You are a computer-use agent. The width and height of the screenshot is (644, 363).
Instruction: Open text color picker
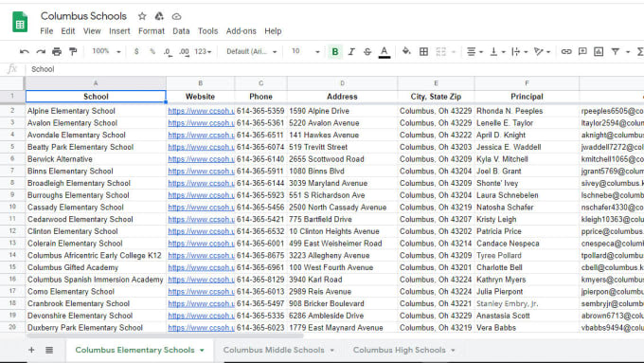click(x=384, y=52)
